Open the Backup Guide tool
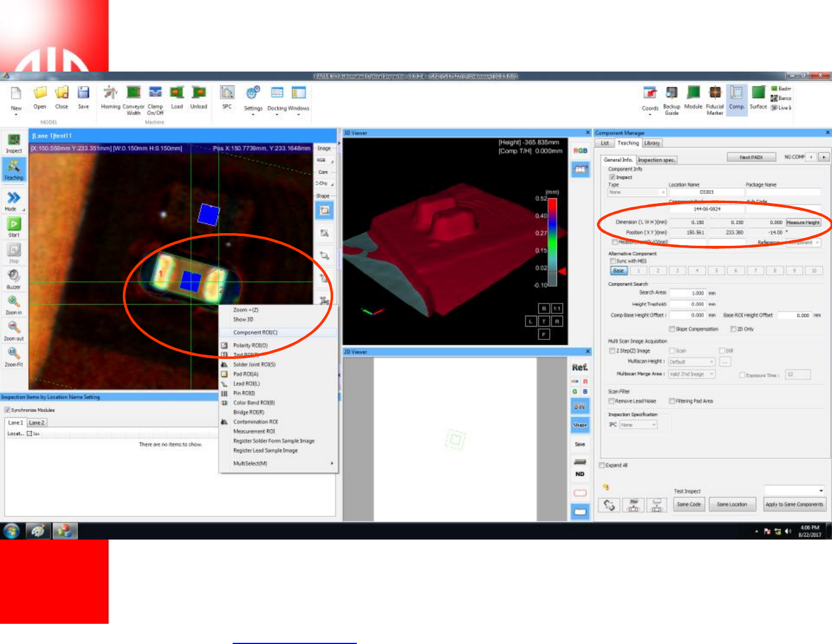Viewport: 832px width, 644px height. pos(671,93)
